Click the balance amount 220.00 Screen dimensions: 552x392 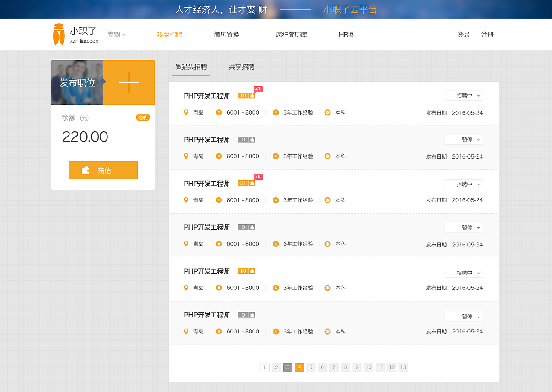pyautogui.click(x=85, y=137)
